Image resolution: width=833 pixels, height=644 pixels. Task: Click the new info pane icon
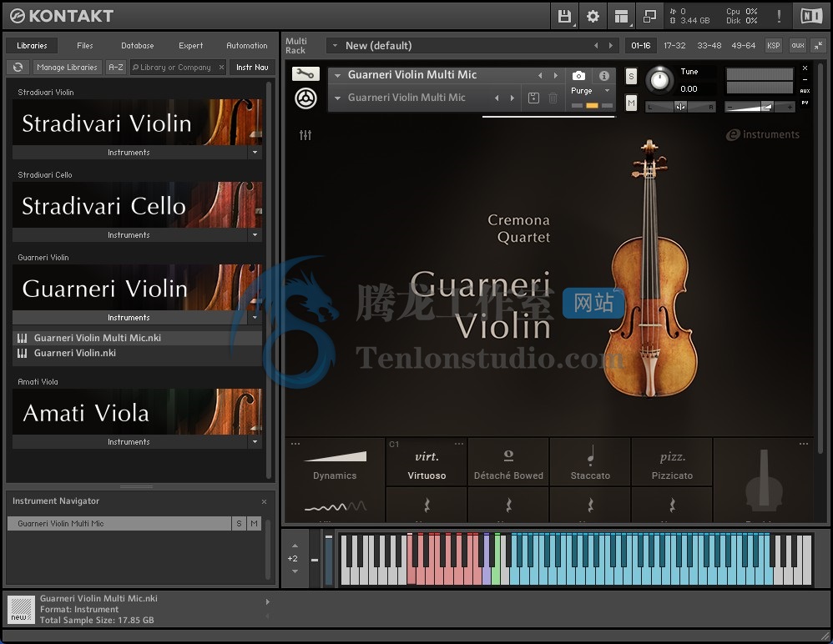(x=21, y=610)
